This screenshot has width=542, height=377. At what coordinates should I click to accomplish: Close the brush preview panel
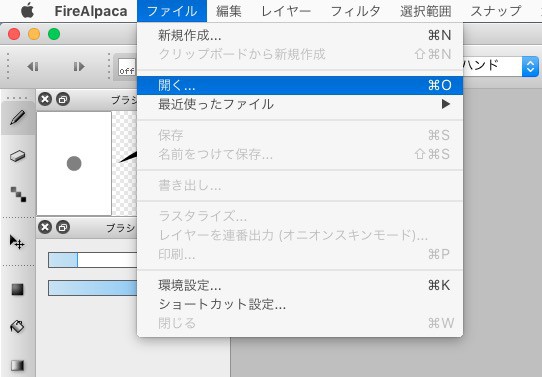pyautogui.click(x=45, y=99)
